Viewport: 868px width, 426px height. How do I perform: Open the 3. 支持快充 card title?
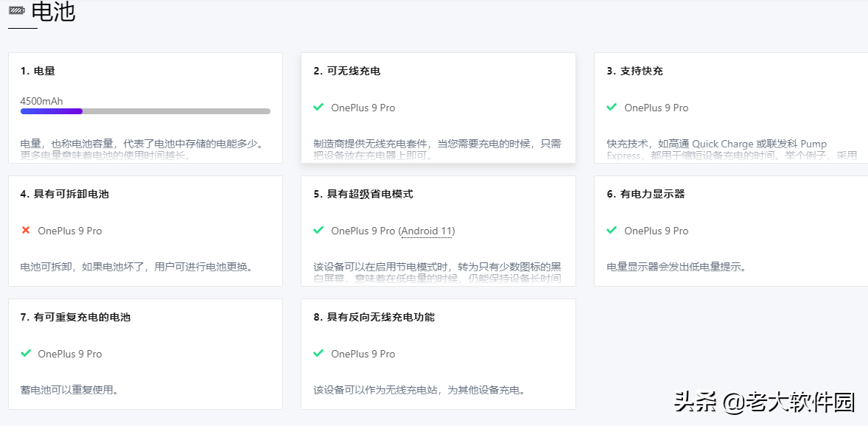pos(634,71)
